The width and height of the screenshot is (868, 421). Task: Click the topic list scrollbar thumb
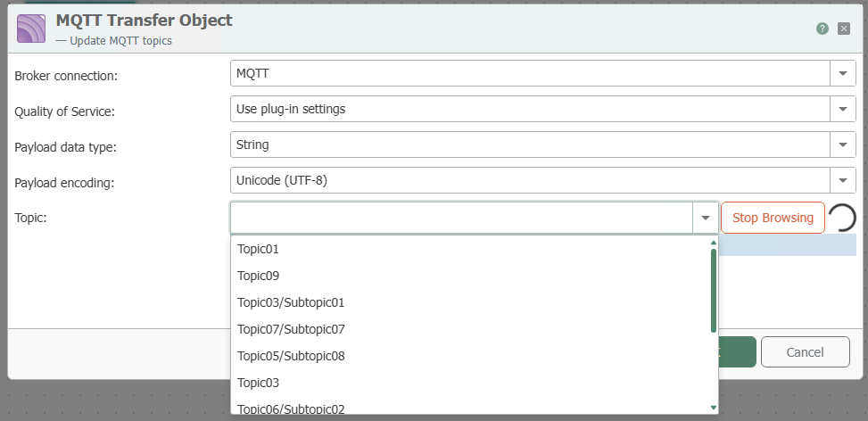coord(714,291)
